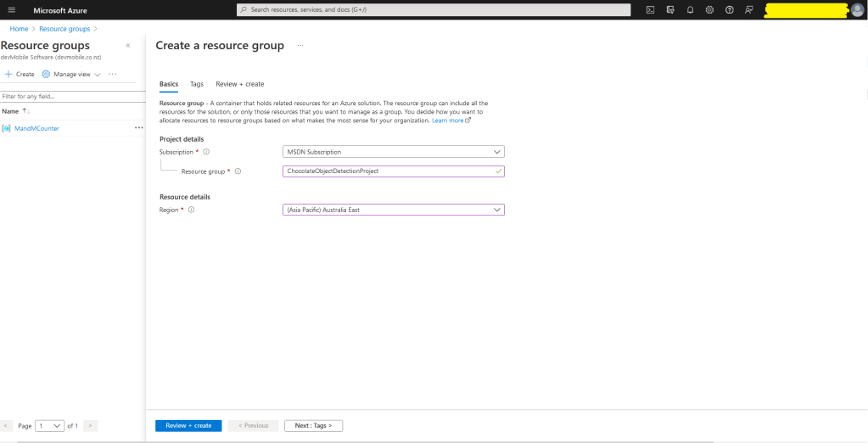Open the Directories and subscriptions filter
The width and height of the screenshot is (868, 443).
tap(670, 10)
